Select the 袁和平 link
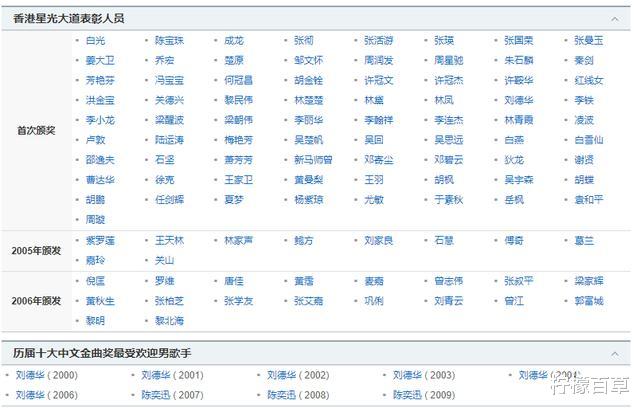This screenshot has height=408, width=640. click(x=589, y=200)
